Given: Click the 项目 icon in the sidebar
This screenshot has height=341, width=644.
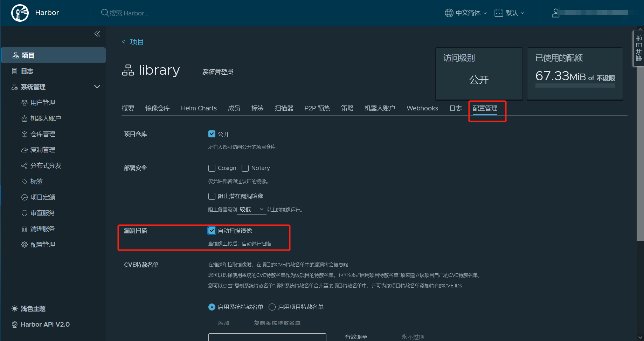Looking at the screenshot, I should point(16,55).
